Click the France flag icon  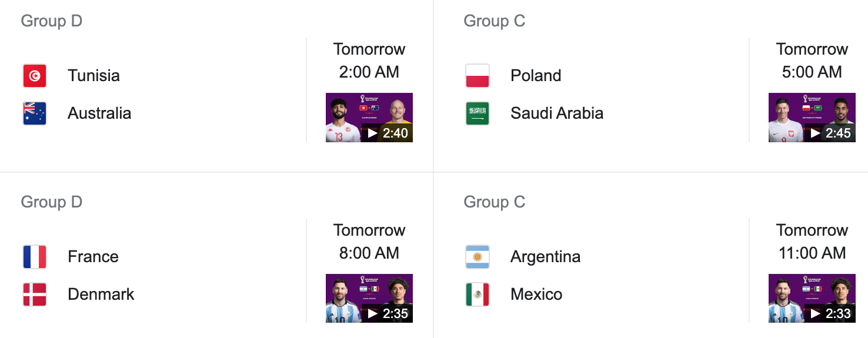[x=35, y=257]
